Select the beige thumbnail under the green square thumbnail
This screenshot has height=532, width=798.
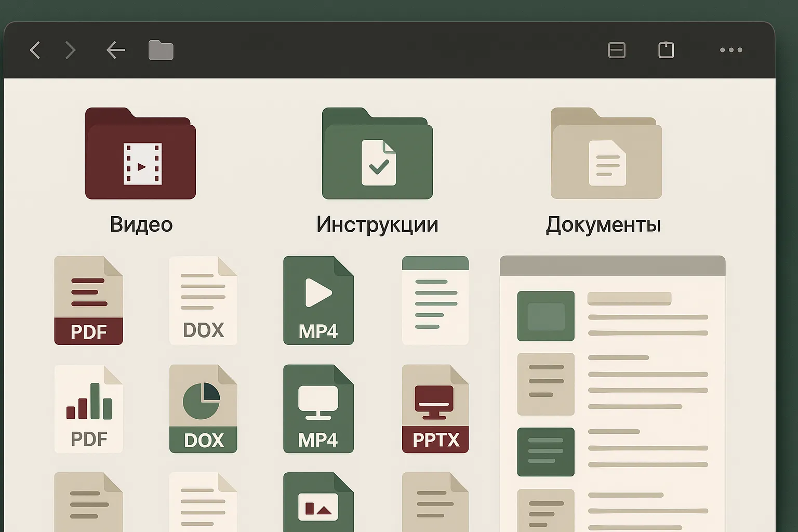pyautogui.click(x=546, y=384)
